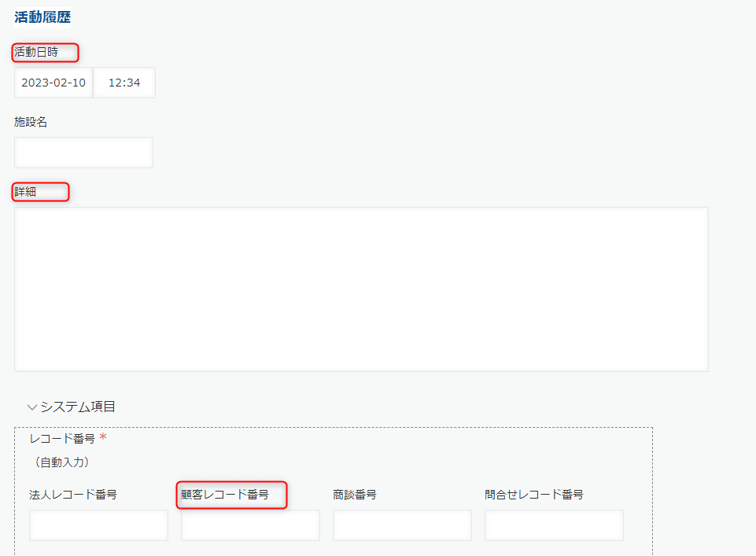Screen dimensions: 756x556
Task: Click the 詳細 label
Action: click(x=25, y=192)
